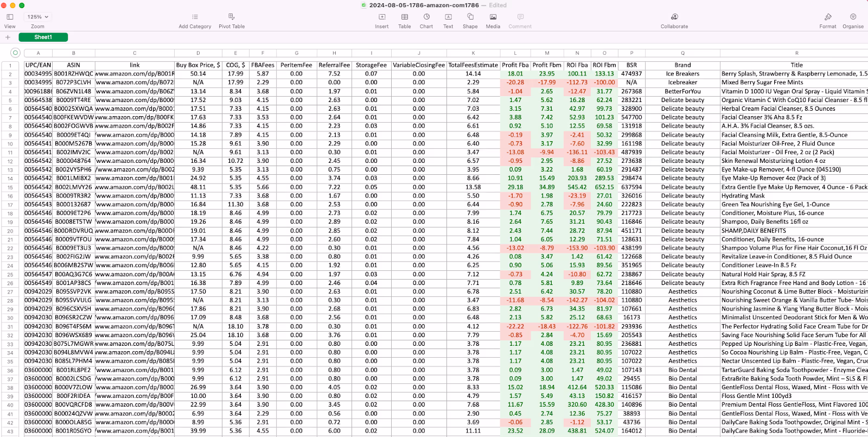Click the 'Ice Breakers' brand cell
Screen dimensions: 868x437
click(x=682, y=74)
